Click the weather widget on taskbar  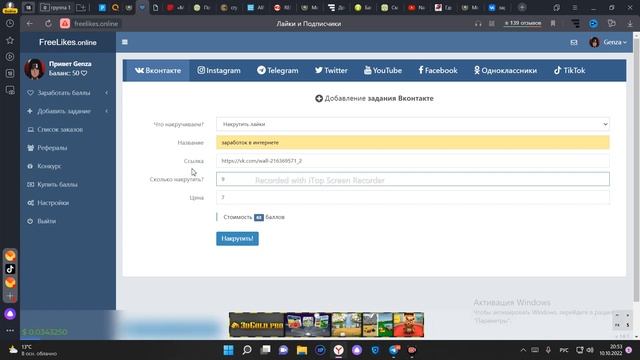33,350
